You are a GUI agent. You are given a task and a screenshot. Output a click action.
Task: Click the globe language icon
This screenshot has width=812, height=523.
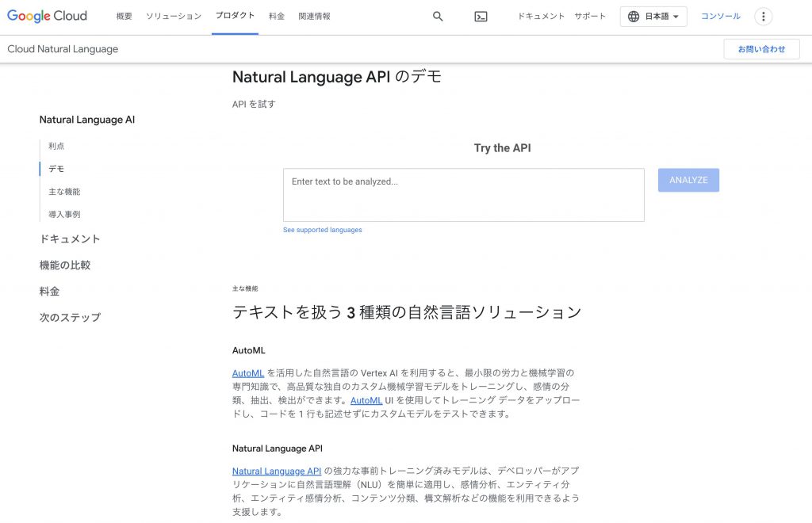pos(634,17)
